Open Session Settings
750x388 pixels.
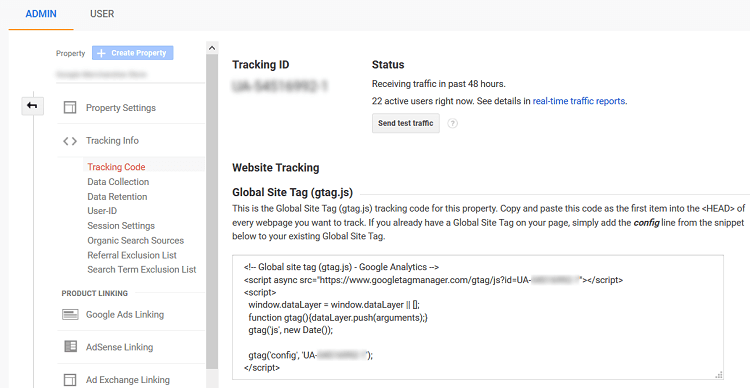(121, 226)
